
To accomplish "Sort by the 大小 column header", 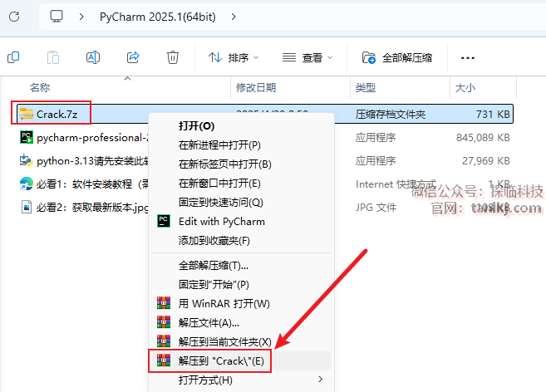I will [465, 88].
